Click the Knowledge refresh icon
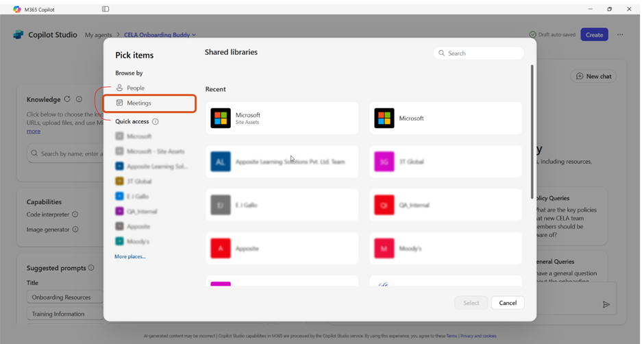The width and height of the screenshot is (644, 344). pyautogui.click(x=67, y=99)
